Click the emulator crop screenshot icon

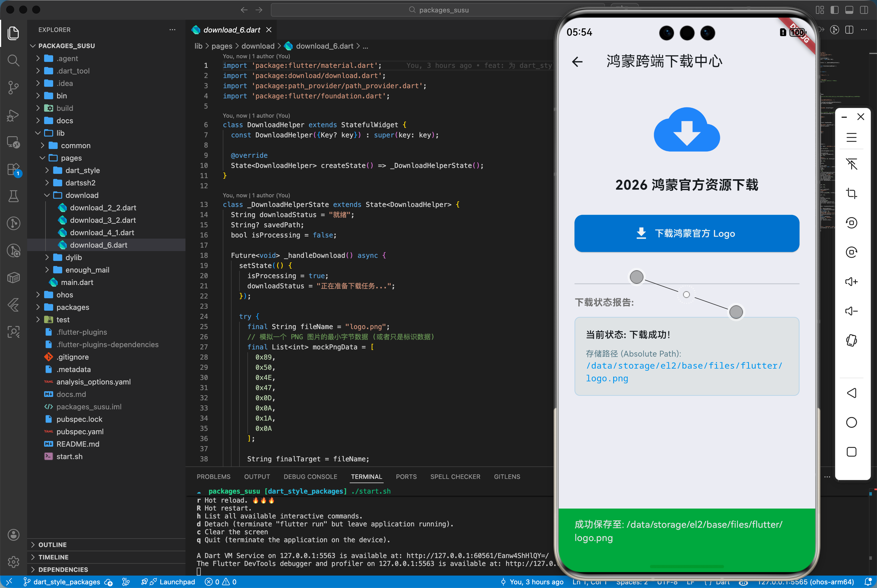click(851, 193)
